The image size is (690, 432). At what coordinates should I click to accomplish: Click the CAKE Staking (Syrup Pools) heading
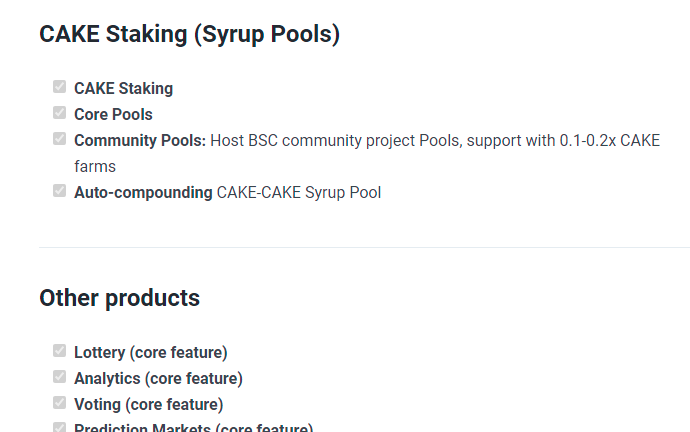tap(190, 34)
